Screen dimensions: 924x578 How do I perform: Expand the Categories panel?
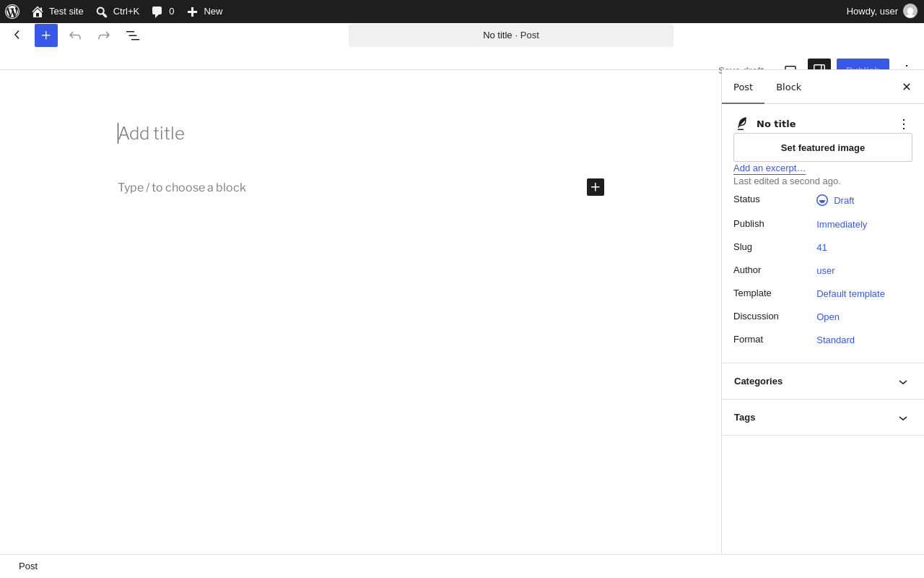[x=823, y=381]
